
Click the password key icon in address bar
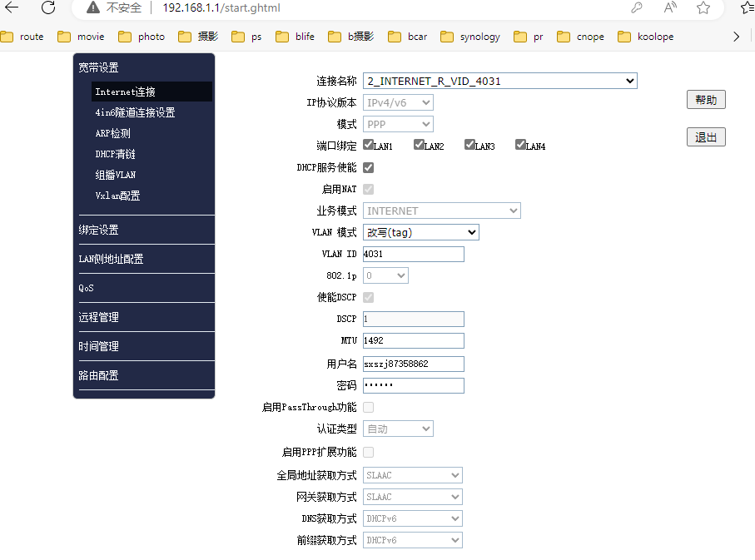pyautogui.click(x=637, y=7)
